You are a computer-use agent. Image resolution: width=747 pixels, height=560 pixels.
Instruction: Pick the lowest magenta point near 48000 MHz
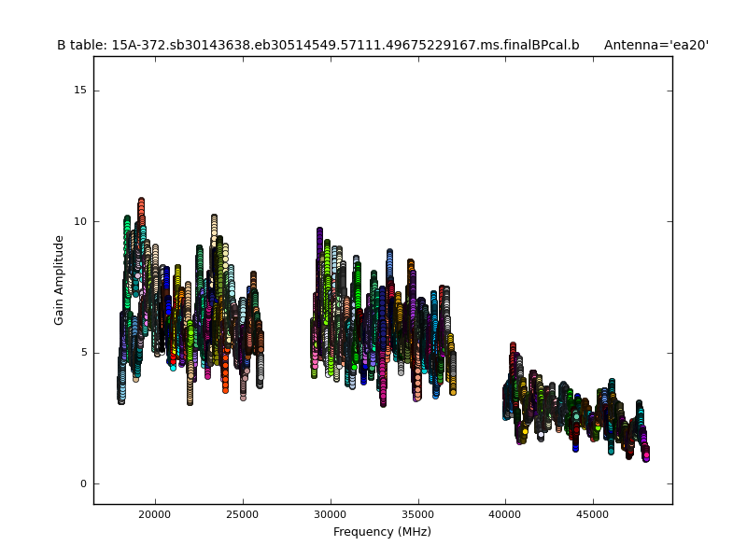pos(645,455)
